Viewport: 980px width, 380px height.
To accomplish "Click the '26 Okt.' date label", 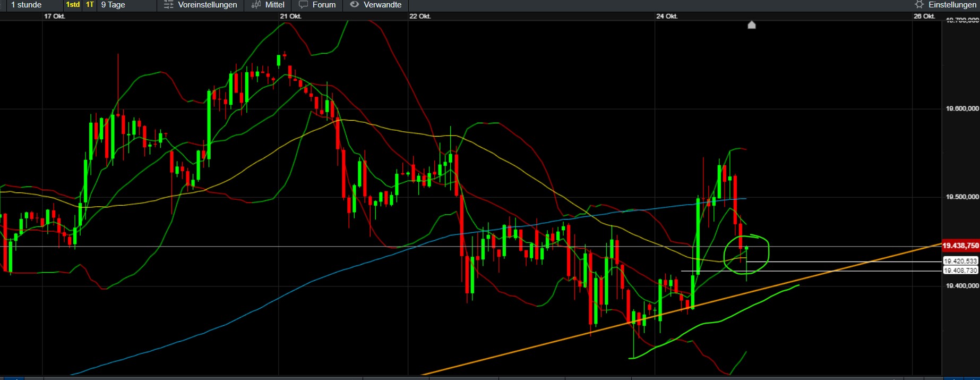I will click(924, 16).
